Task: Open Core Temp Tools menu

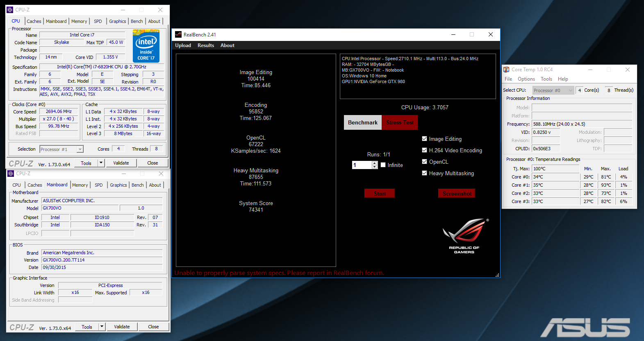Action: pos(546,79)
